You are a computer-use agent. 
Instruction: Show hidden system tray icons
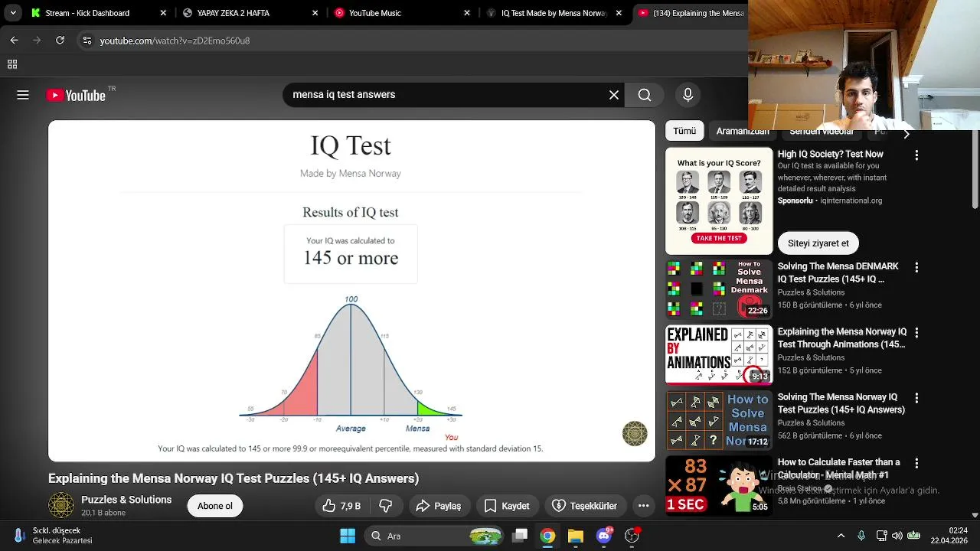[x=841, y=536]
